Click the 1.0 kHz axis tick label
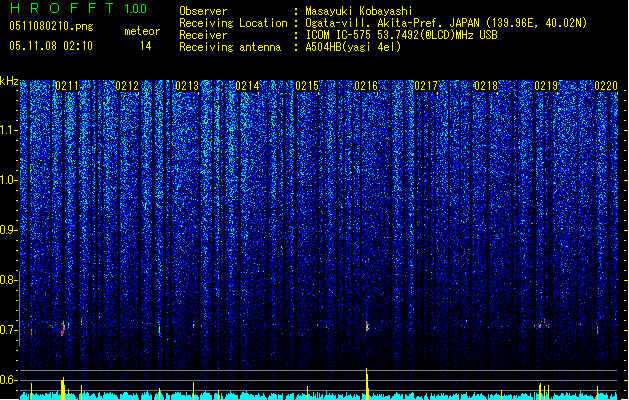The image size is (629, 400). (x=9, y=180)
